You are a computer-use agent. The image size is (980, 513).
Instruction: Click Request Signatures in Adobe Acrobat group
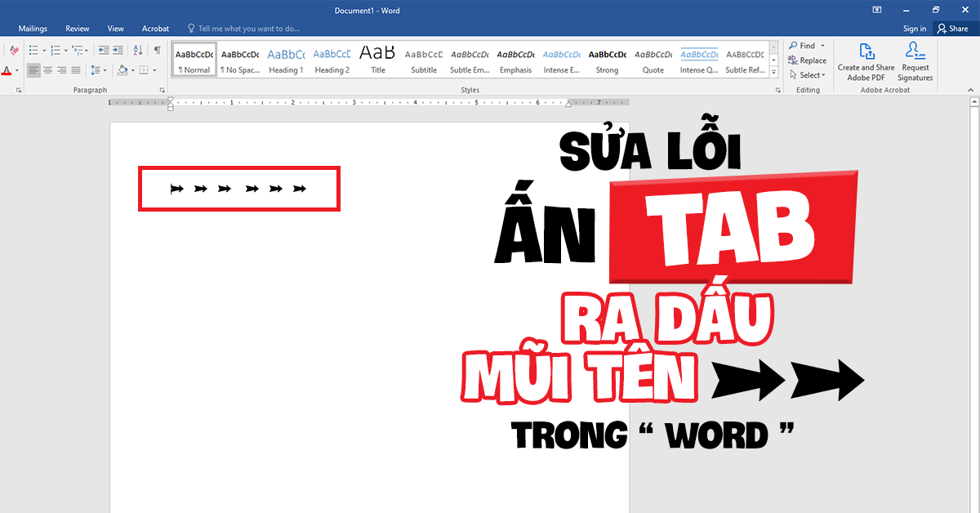(x=915, y=61)
